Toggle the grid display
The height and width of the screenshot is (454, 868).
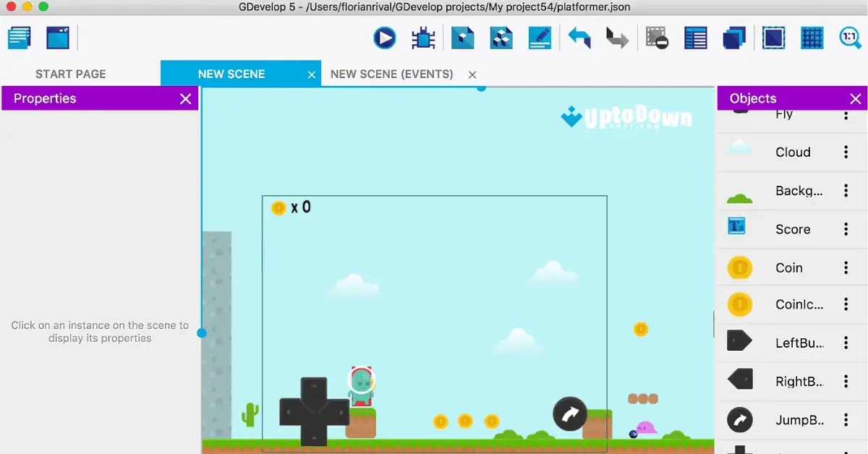[812, 38]
